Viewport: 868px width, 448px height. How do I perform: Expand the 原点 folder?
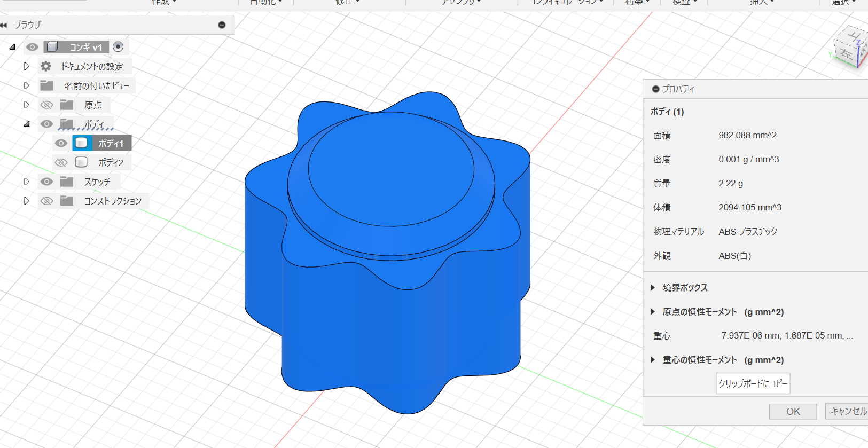[26, 105]
